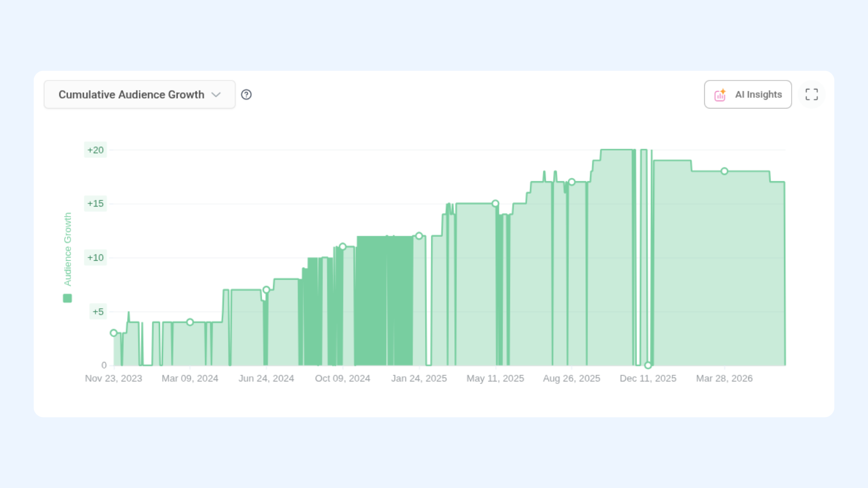The height and width of the screenshot is (488, 868).
Task: Select the Dec 11, 2025 data point at zero
Action: (648, 365)
